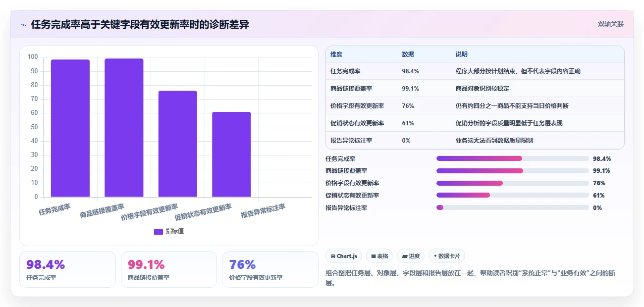Click the 商品链接覆盖率 progress bar track

click(x=513, y=171)
